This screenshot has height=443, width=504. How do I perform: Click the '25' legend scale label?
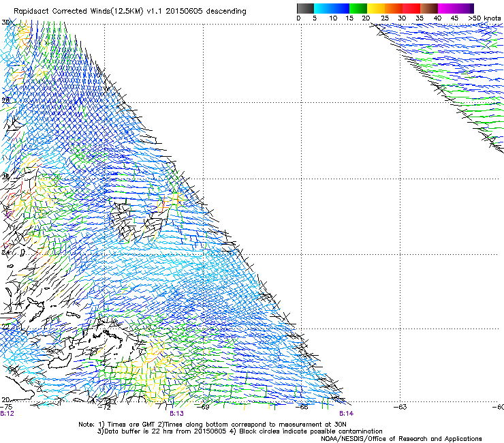(x=385, y=18)
